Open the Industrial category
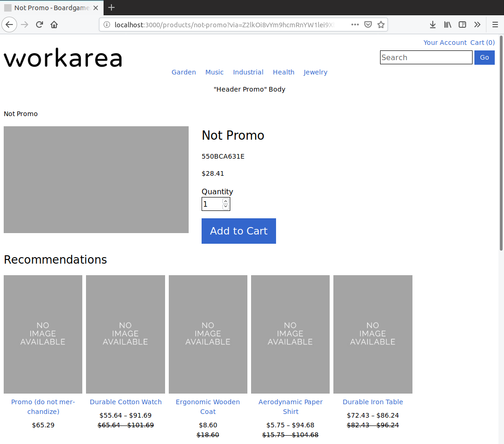The width and height of the screenshot is (504, 444). pyautogui.click(x=248, y=72)
